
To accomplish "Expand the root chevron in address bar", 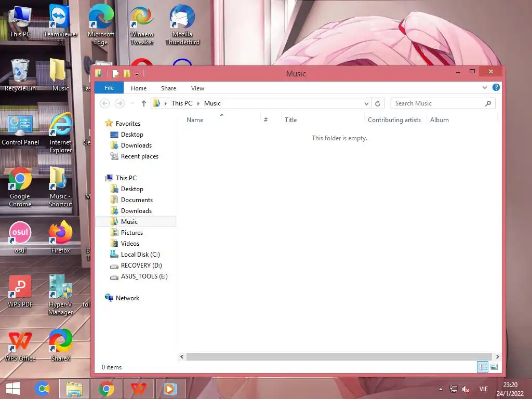I will point(165,103).
